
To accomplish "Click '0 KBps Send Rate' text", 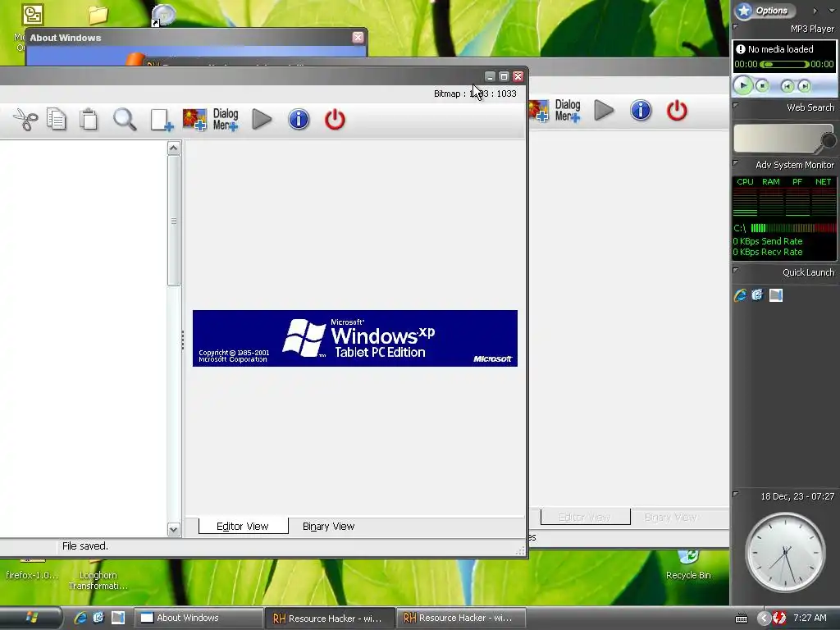I will (x=768, y=241).
